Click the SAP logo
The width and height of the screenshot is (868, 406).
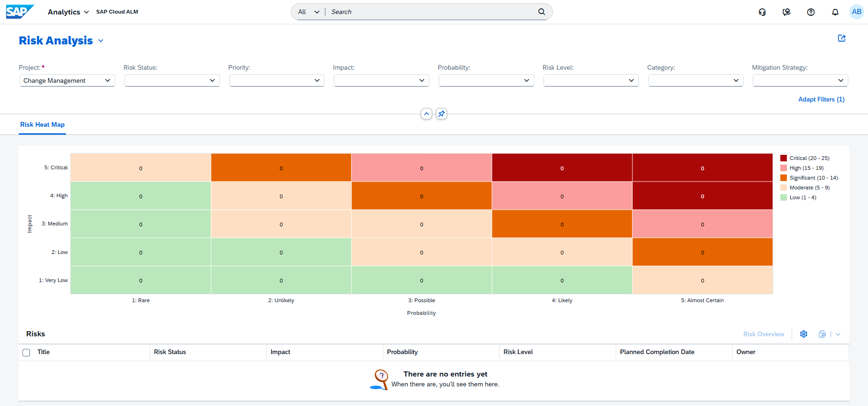tap(20, 12)
